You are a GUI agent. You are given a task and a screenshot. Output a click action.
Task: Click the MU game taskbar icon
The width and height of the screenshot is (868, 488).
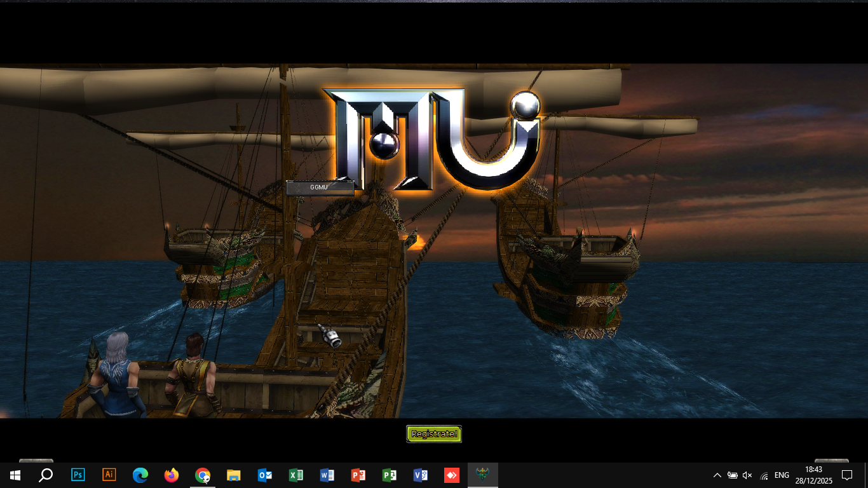pos(483,475)
